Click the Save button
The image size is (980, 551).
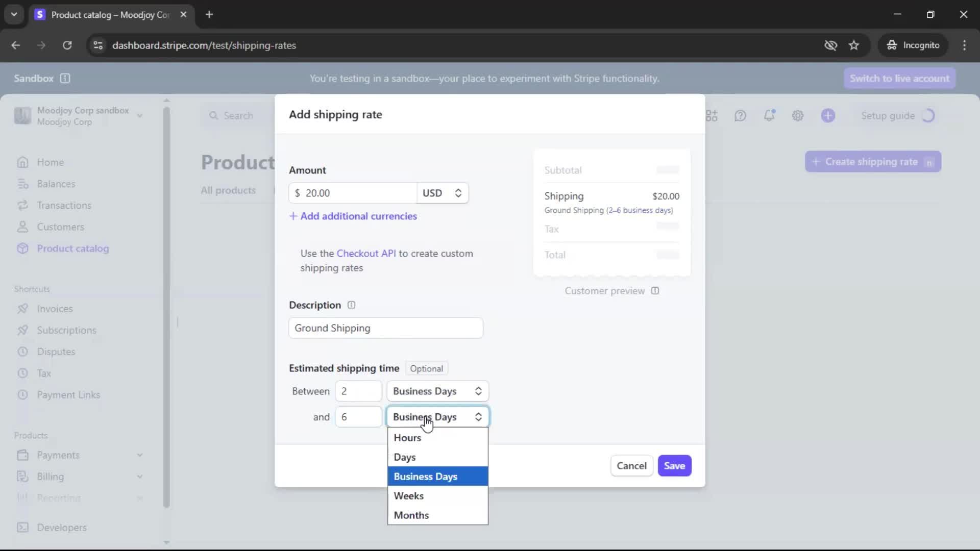pos(674,466)
